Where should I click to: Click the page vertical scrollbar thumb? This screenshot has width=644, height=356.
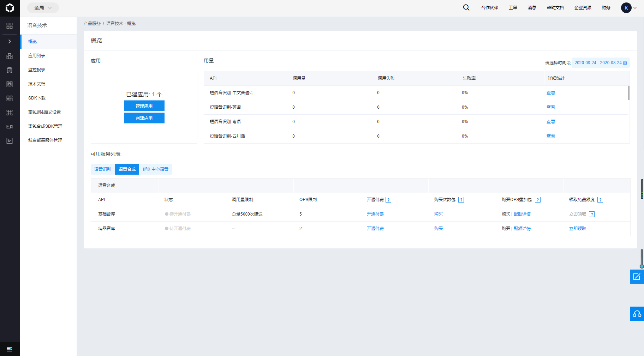[x=642, y=189]
